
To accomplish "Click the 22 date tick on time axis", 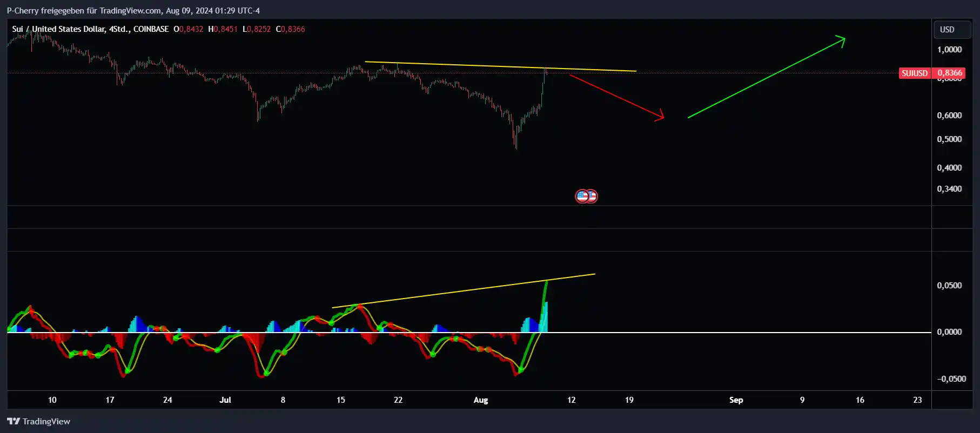I will pos(398,400).
